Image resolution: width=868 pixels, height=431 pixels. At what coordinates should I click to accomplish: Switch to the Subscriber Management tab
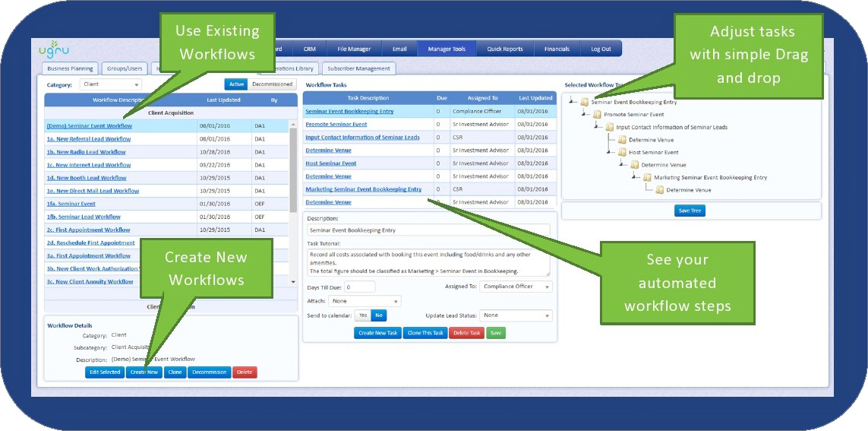point(358,68)
